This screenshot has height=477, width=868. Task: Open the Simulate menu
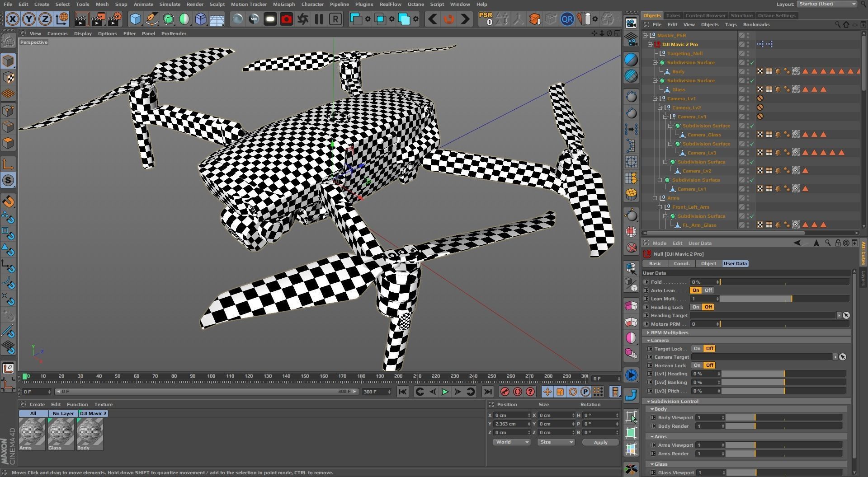pos(170,4)
